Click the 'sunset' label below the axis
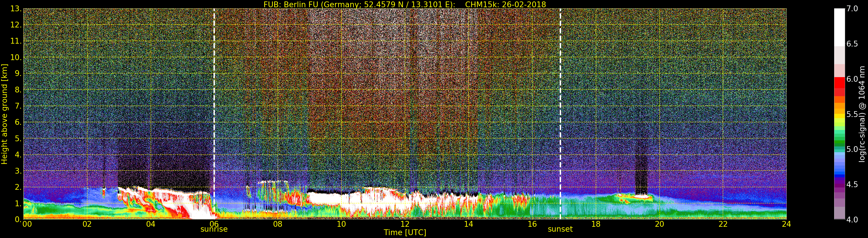The height and width of the screenshot is (238, 868). tap(560, 229)
